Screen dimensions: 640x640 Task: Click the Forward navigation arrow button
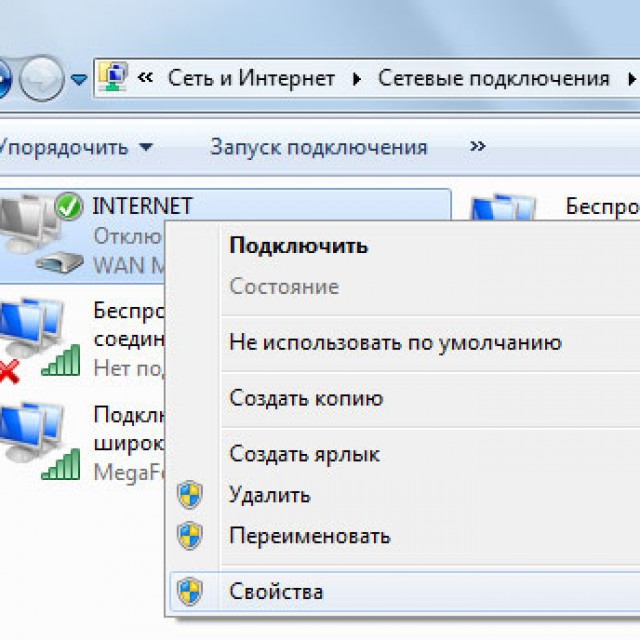[42, 78]
